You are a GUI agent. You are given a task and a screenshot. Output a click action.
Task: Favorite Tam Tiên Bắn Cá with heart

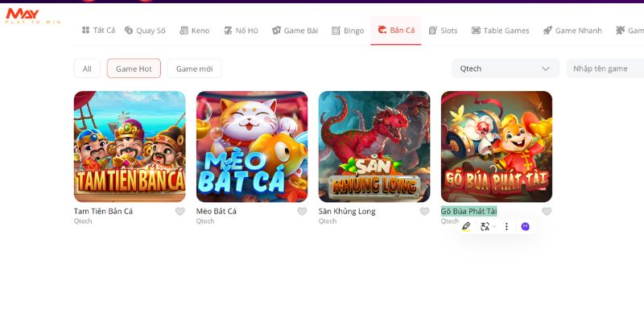pyautogui.click(x=180, y=212)
